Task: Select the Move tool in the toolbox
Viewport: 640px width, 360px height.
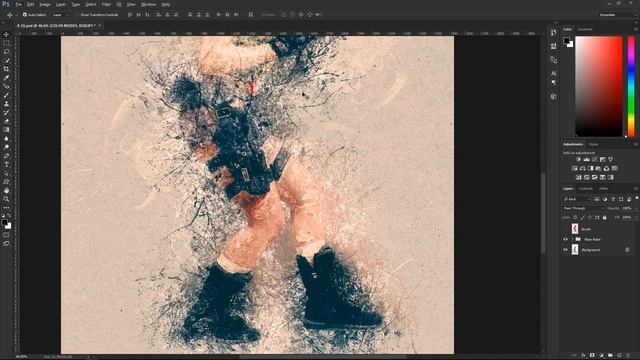Action: pyautogui.click(x=6, y=34)
